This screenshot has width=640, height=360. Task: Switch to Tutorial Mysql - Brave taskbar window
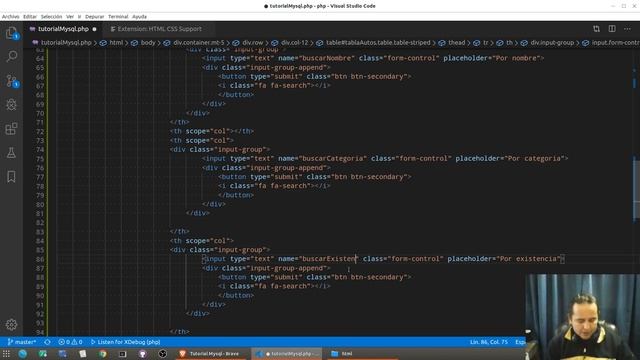click(210, 354)
